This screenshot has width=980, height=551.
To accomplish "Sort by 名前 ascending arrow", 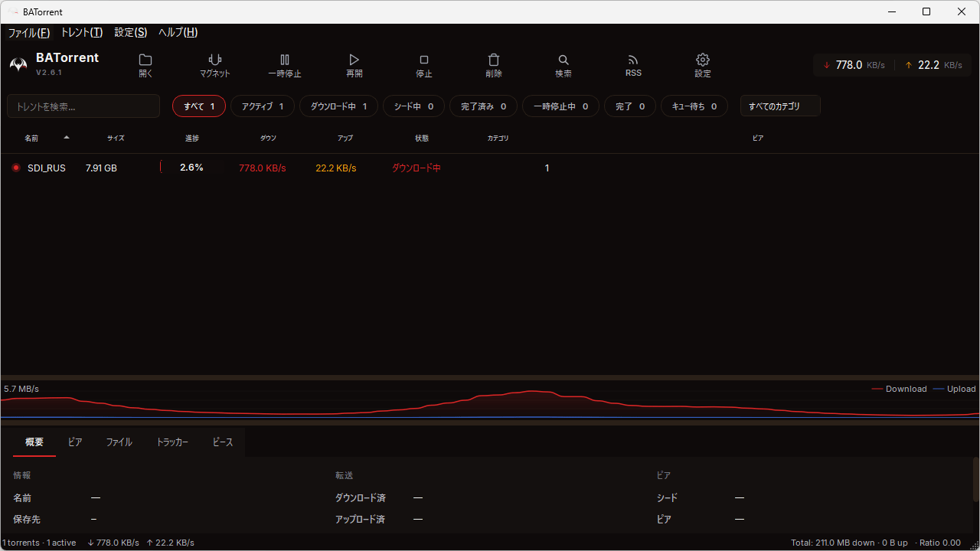I will pyautogui.click(x=67, y=138).
